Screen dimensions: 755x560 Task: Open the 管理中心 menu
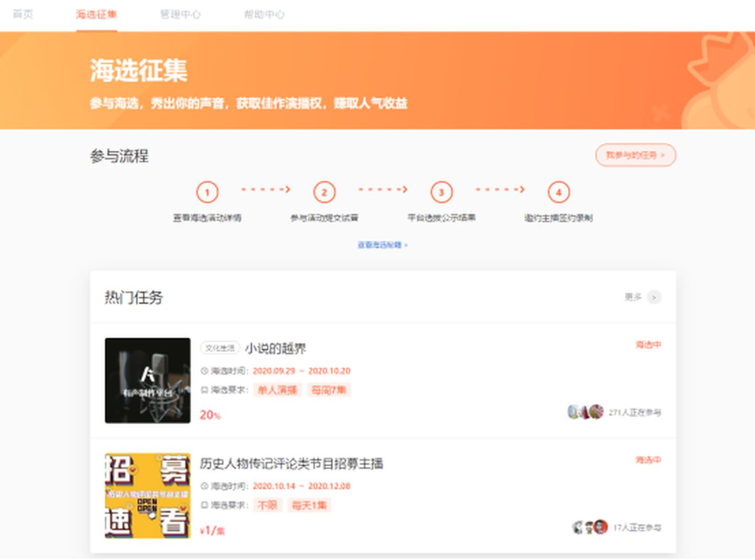pyautogui.click(x=180, y=15)
